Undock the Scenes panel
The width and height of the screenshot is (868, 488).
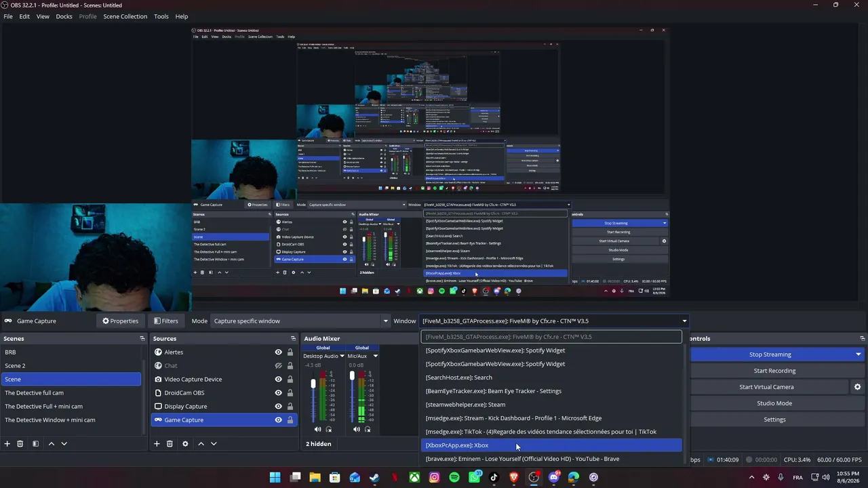(142, 338)
